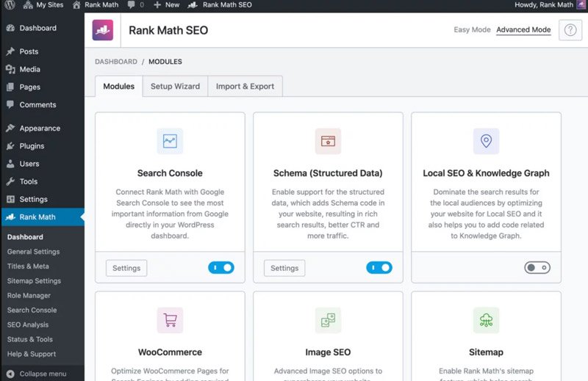Image resolution: width=588 pixels, height=381 pixels.
Task: Open Help & Support submenu item
Action: click(x=31, y=354)
